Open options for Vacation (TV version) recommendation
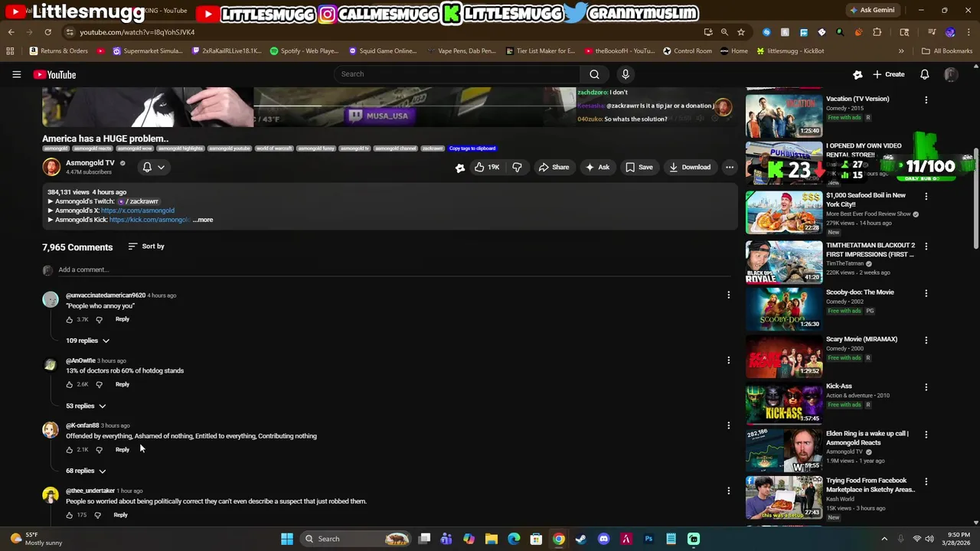Image resolution: width=980 pixels, height=551 pixels. pyautogui.click(x=926, y=100)
